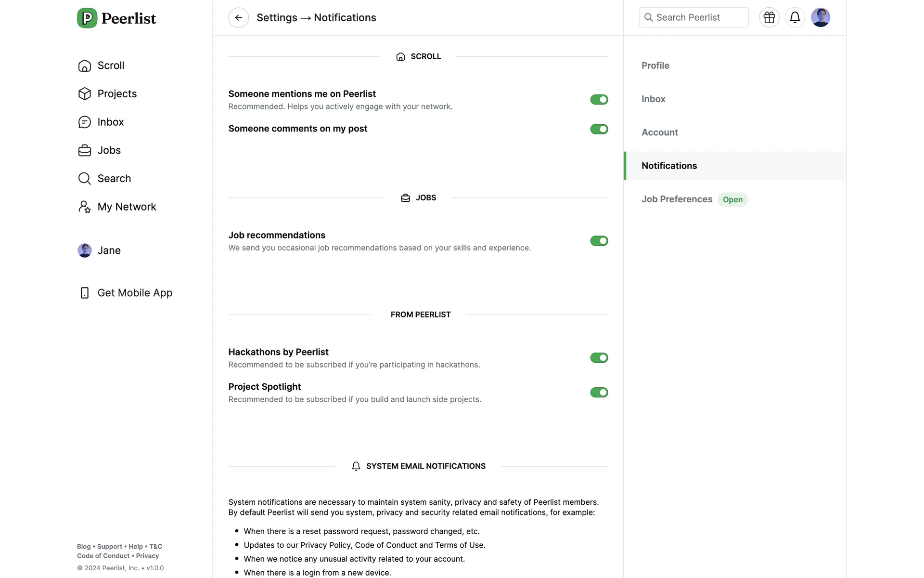Click the Peerlist logo
Viewport: 924px width, 578px height.
coord(116,18)
